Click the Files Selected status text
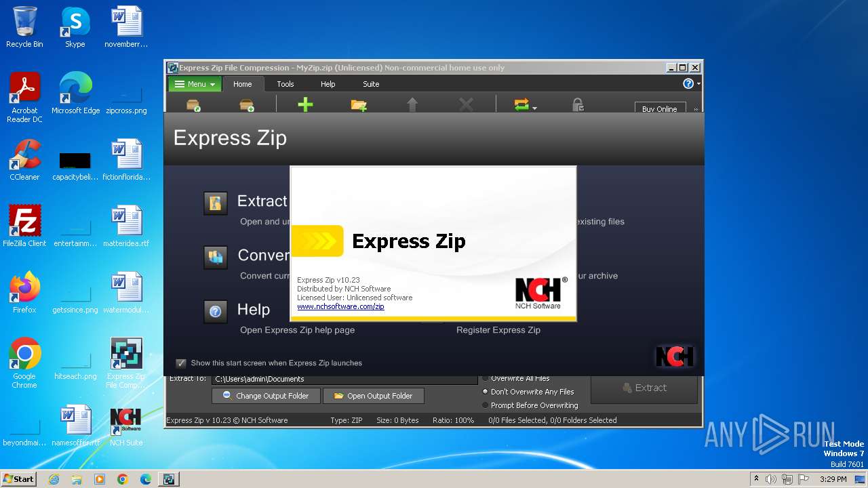Image resolution: width=868 pixels, height=488 pixels. point(553,420)
